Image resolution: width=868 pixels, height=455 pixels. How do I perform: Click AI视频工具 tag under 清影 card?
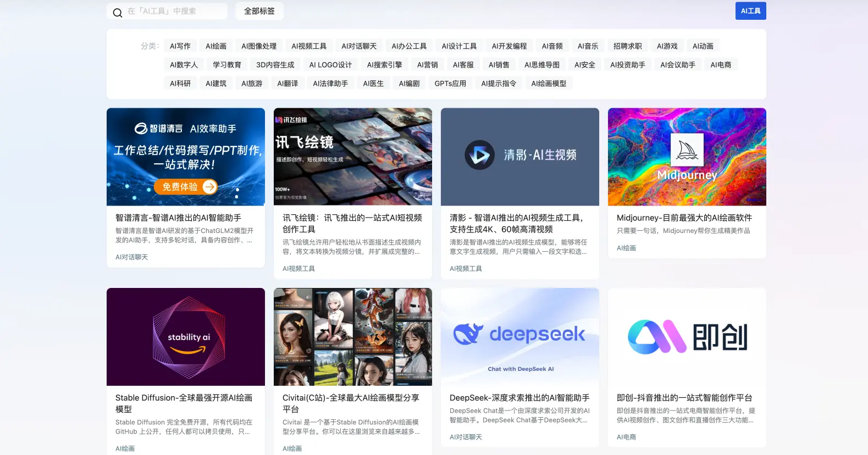pos(466,269)
